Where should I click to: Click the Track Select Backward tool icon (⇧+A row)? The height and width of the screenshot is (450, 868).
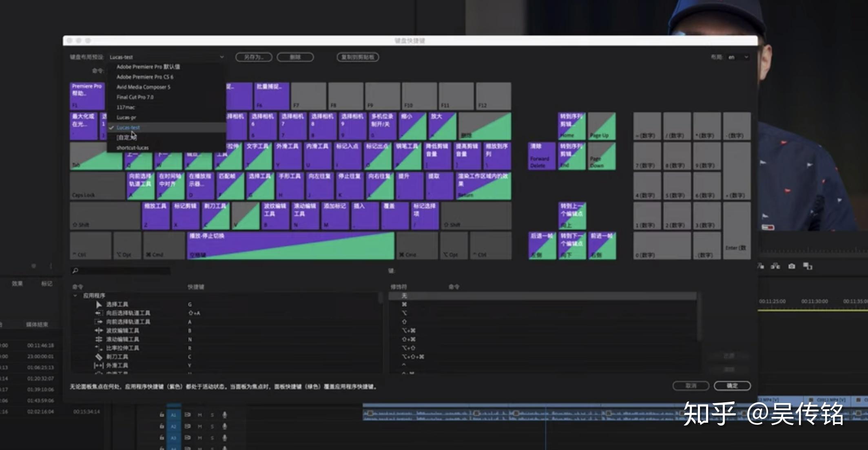click(99, 313)
